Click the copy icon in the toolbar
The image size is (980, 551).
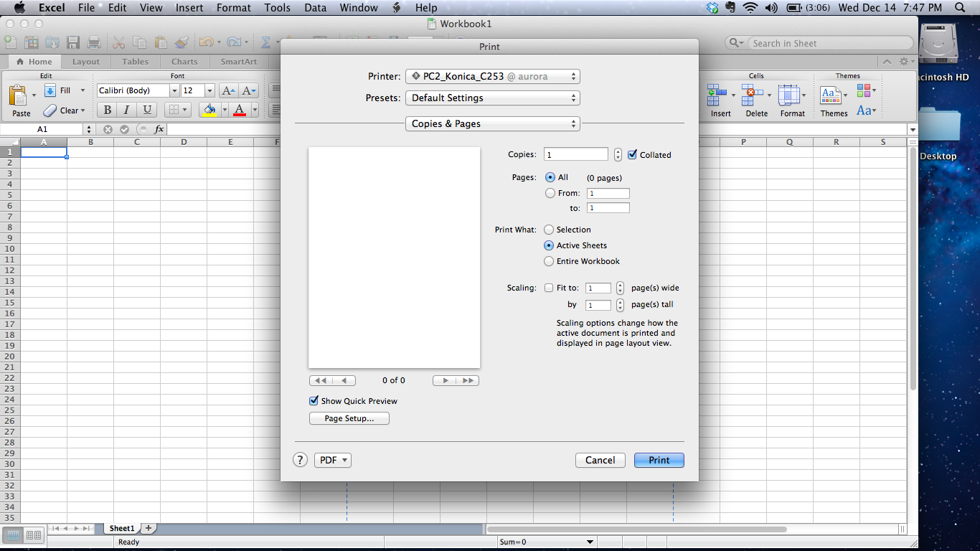[140, 42]
